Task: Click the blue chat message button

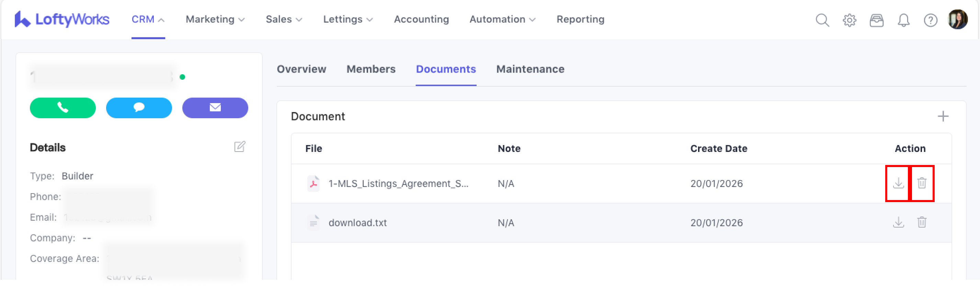Action: (x=139, y=108)
